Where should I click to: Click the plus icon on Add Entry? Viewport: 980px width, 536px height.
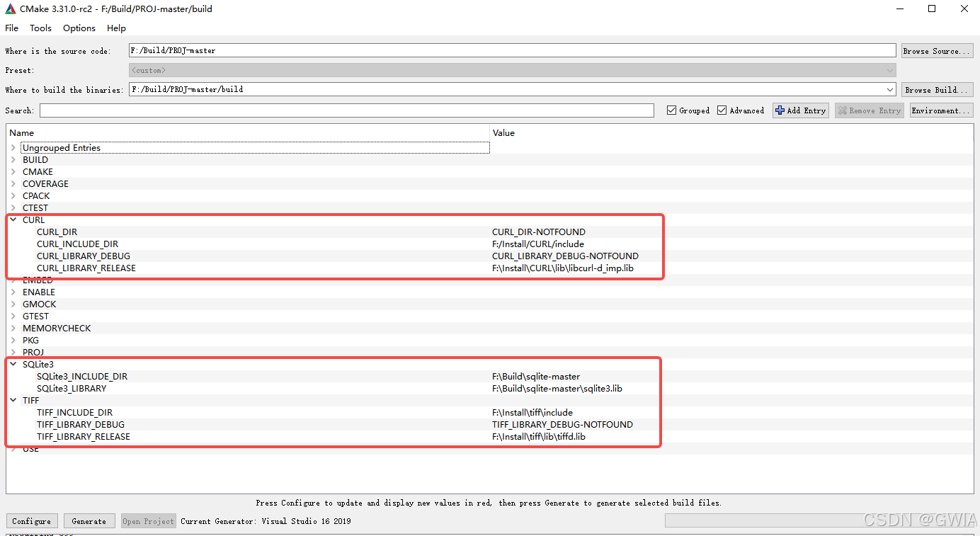coord(780,110)
